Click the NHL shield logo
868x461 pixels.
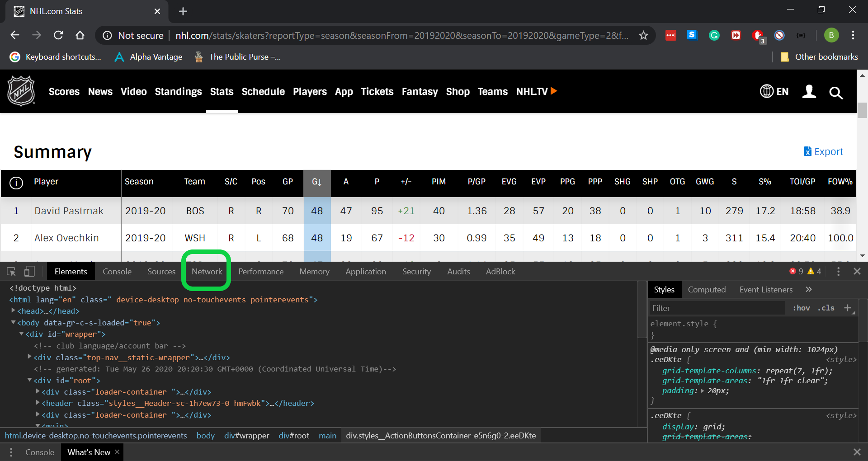(x=21, y=91)
